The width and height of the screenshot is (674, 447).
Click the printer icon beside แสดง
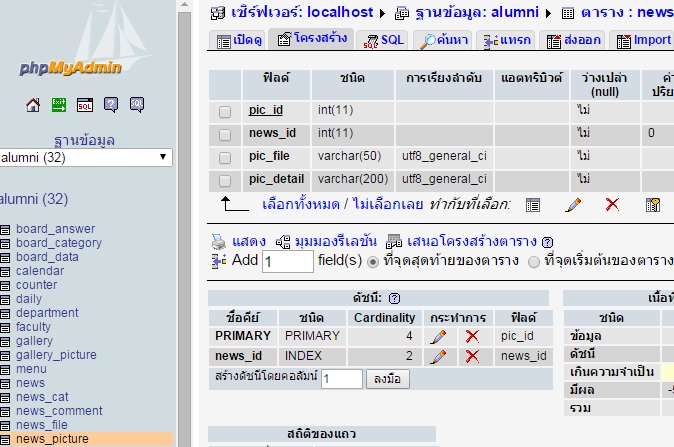pos(218,242)
